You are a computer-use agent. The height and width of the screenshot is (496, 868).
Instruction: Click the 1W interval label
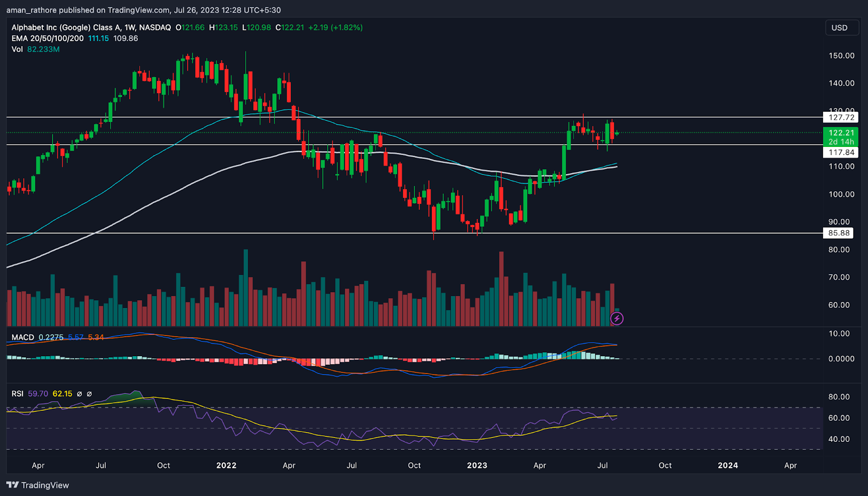[x=129, y=27]
